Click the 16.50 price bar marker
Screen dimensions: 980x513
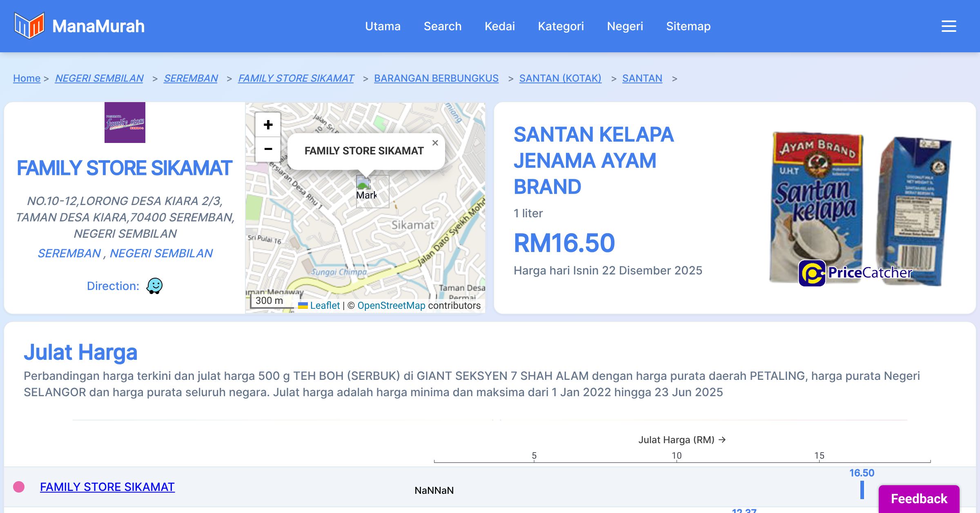click(x=862, y=490)
